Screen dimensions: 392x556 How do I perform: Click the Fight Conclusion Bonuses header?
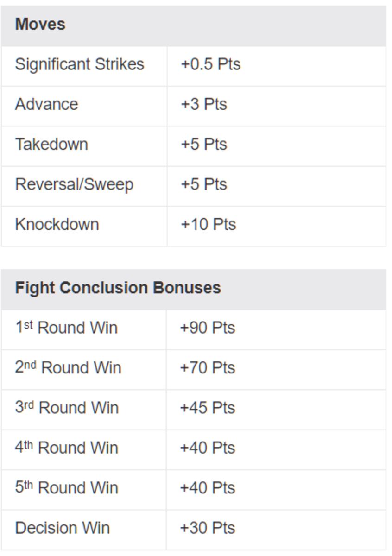pyautogui.click(x=118, y=288)
